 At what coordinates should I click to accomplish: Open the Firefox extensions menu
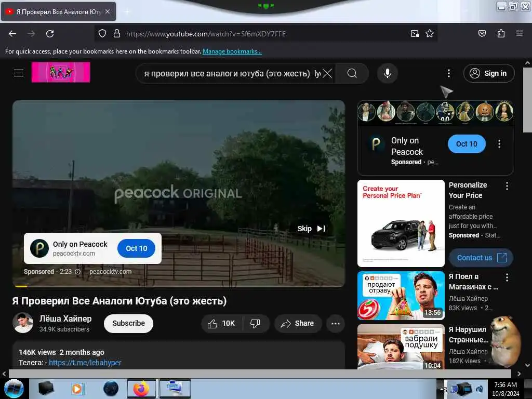501,33
